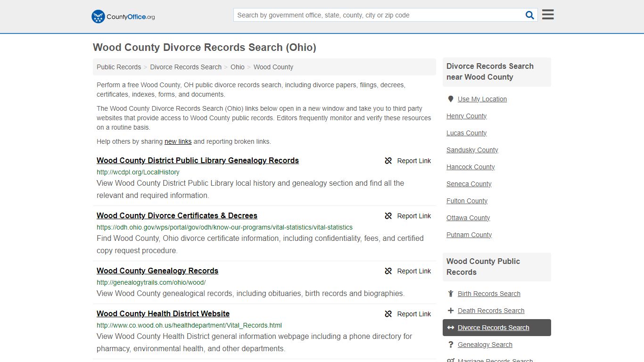Go to Public Records breadcrumb

[x=119, y=67]
